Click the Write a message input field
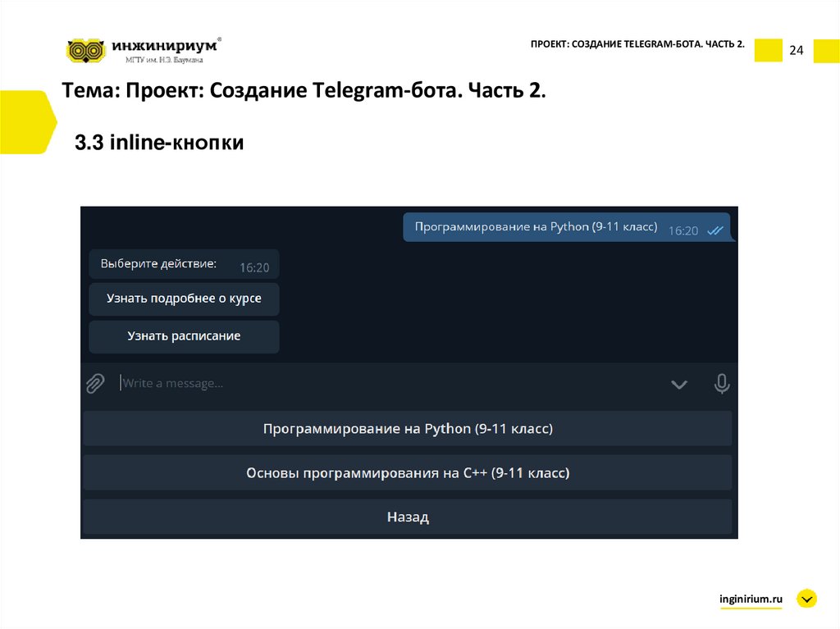The width and height of the screenshot is (840, 629). pyautogui.click(x=391, y=384)
